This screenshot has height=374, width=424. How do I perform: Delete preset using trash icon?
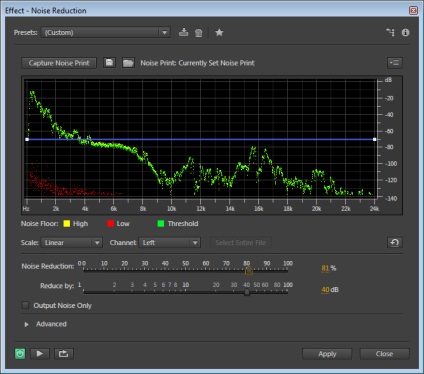(x=198, y=33)
